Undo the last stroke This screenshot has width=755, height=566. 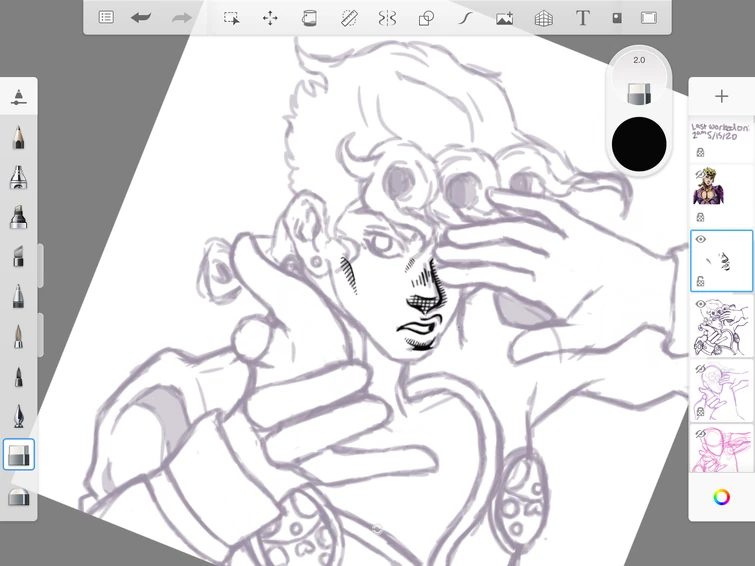pyautogui.click(x=141, y=18)
